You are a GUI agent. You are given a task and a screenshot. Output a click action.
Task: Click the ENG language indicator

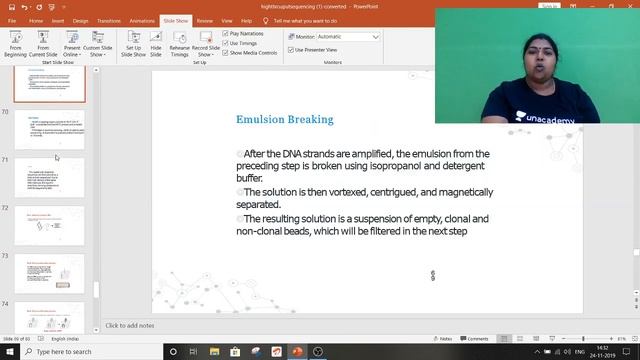[x=580, y=351]
